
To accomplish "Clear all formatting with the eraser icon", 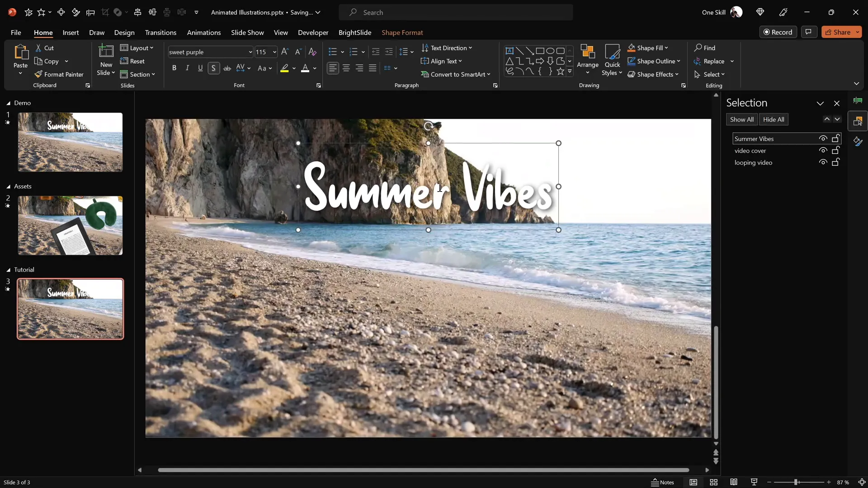I will pyautogui.click(x=312, y=52).
